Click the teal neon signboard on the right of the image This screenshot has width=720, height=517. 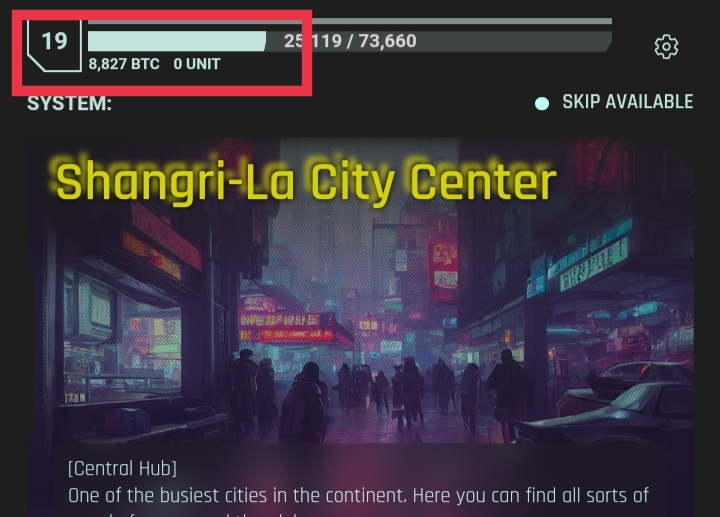click(x=590, y=264)
